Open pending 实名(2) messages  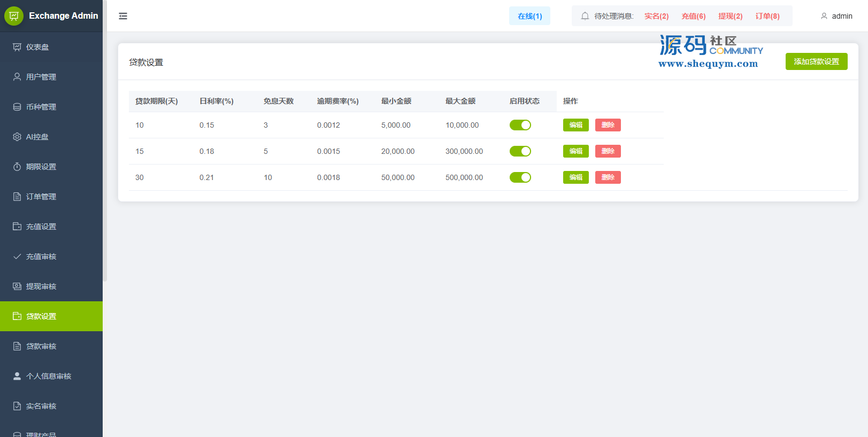point(656,16)
